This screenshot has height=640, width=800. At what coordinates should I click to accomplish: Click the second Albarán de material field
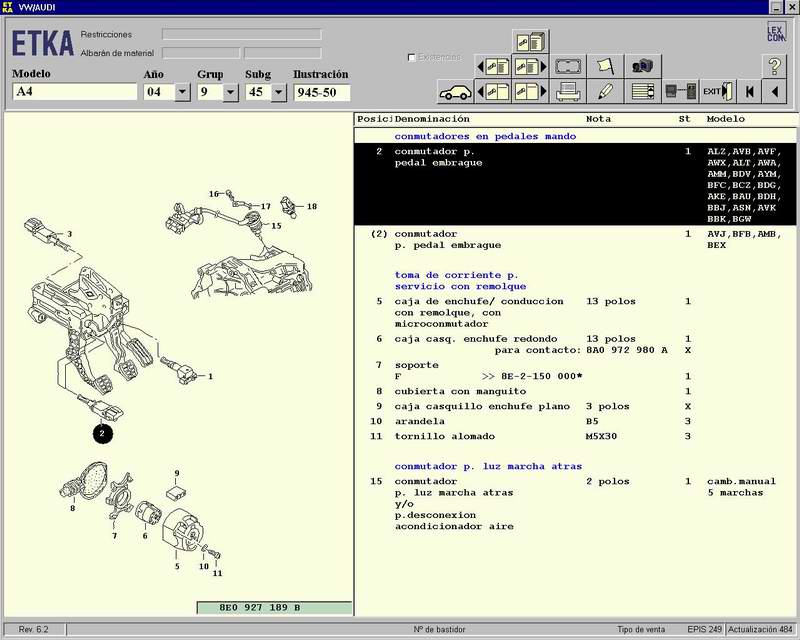click(x=283, y=53)
